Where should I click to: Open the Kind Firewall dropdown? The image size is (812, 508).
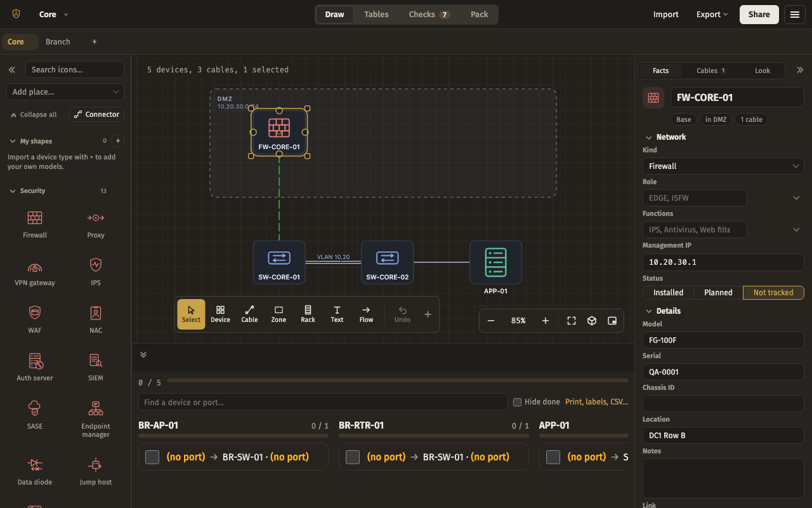pos(723,166)
